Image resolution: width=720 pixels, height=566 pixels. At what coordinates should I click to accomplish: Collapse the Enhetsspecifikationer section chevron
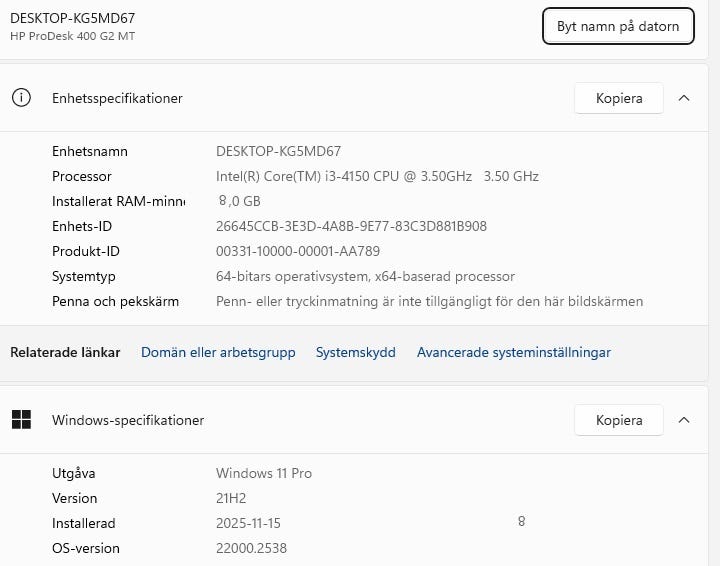pyautogui.click(x=684, y=98)
